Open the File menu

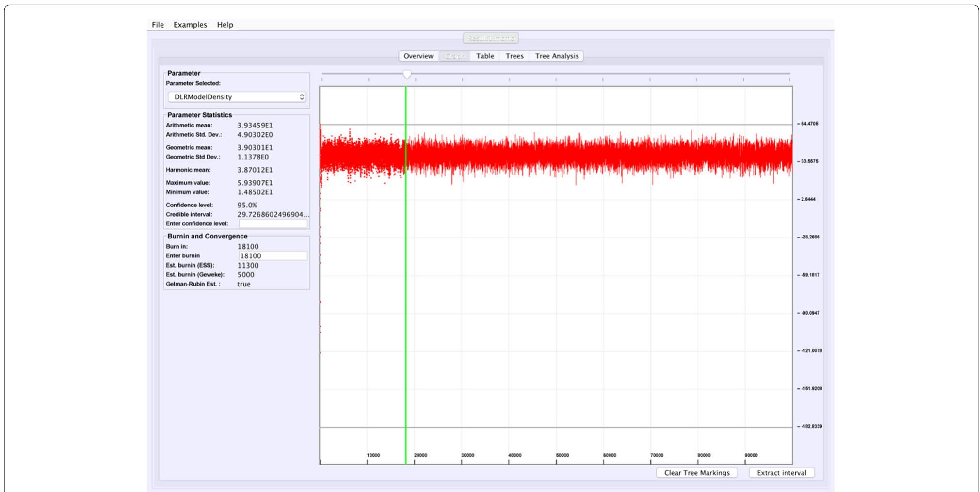point(157,24)
